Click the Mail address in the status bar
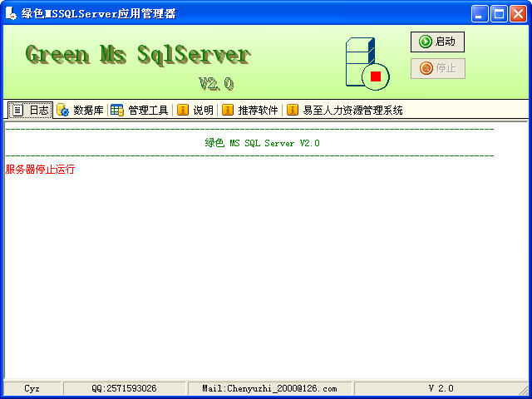Viewport: 532px width, 399px height. [269, 388]
